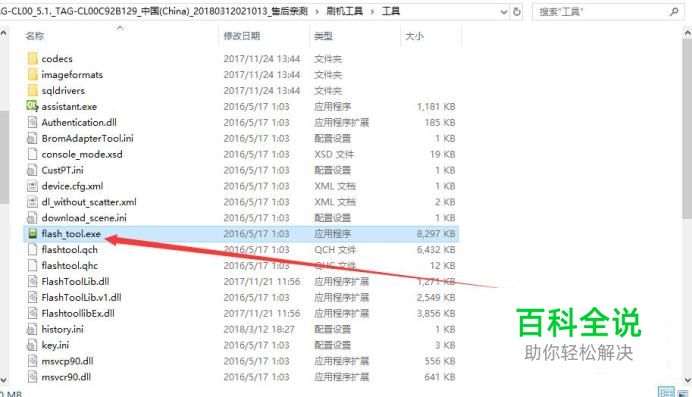Click the navigation pane scroll down arrow
The image size is (692, 397).
(x=4, y=380)
